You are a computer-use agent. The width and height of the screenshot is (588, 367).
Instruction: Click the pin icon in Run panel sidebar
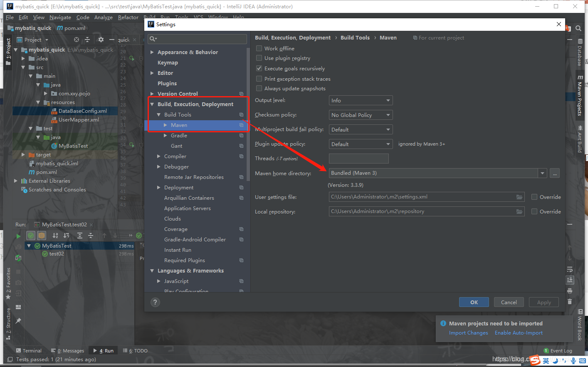pos(18,321)
